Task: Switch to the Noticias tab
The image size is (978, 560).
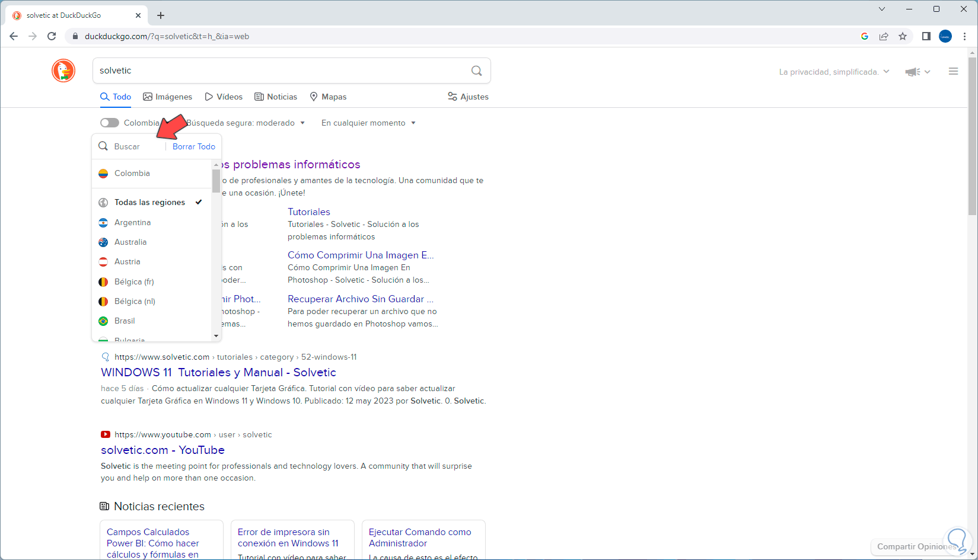Action: (x=276, y=97)
